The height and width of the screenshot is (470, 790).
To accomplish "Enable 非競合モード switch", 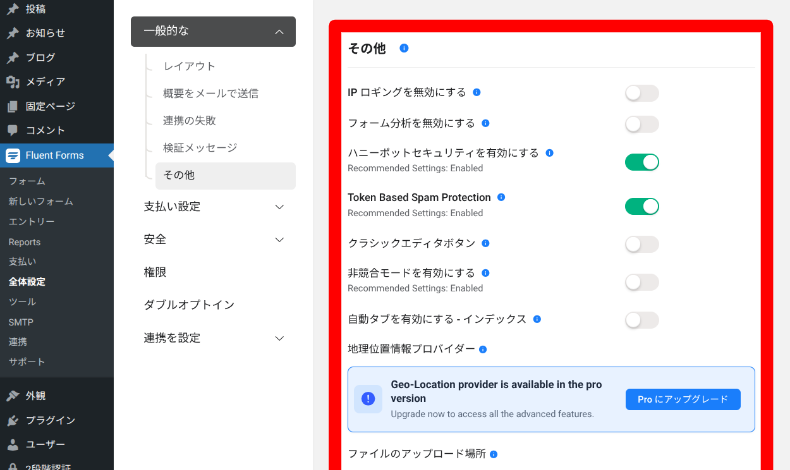I will [x=642, y=282].
